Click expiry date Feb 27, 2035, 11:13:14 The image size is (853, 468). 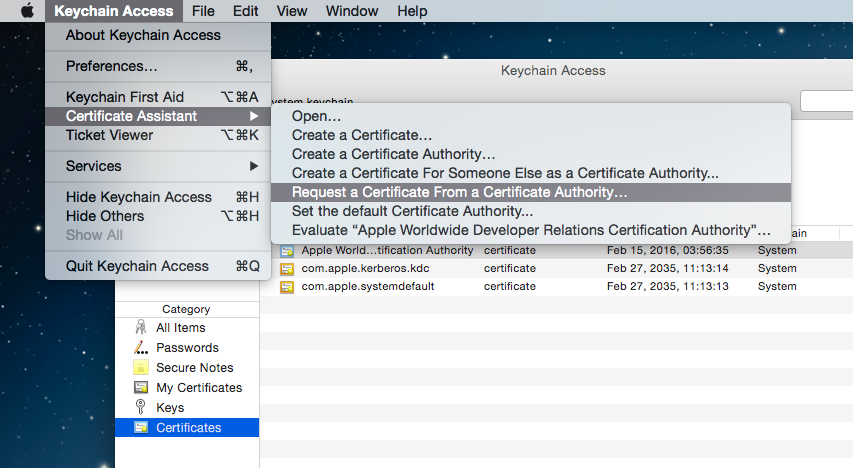[x=667, y=268]
